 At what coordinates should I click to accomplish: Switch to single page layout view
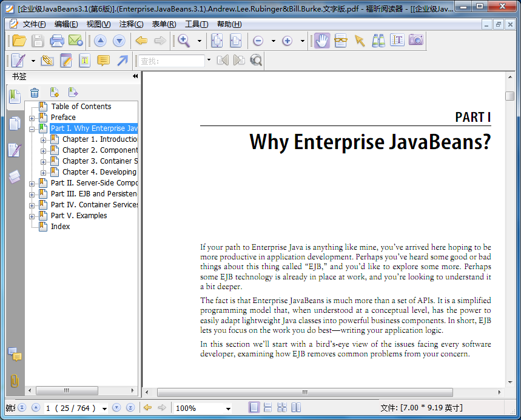pos(254,408)
